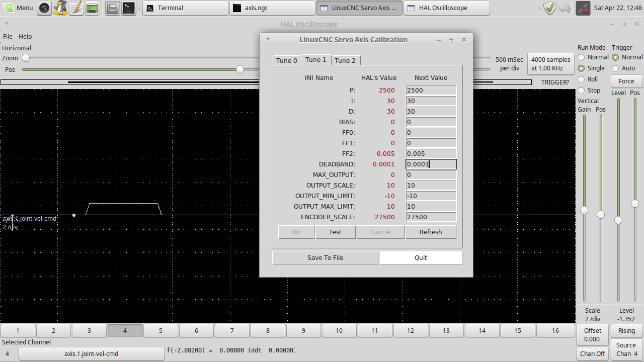
Task: Launch the black terminal prompt panel icon
Action: point(129,8)
